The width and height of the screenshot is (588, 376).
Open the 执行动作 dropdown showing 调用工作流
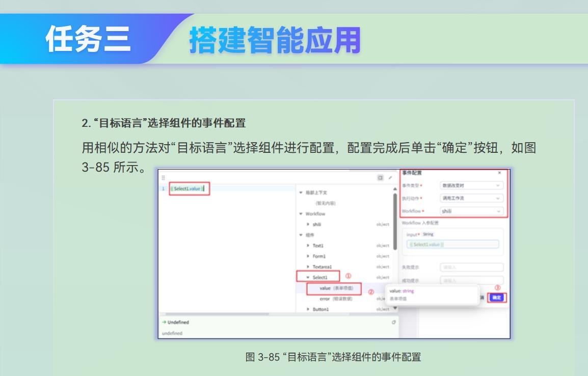click(471, 198)
